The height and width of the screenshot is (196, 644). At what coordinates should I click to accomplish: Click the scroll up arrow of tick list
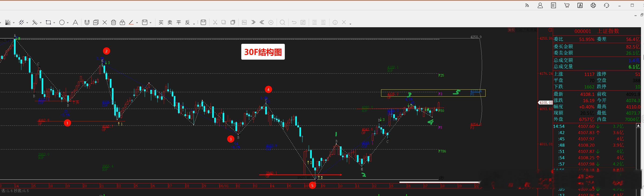(x=638, y=126)
